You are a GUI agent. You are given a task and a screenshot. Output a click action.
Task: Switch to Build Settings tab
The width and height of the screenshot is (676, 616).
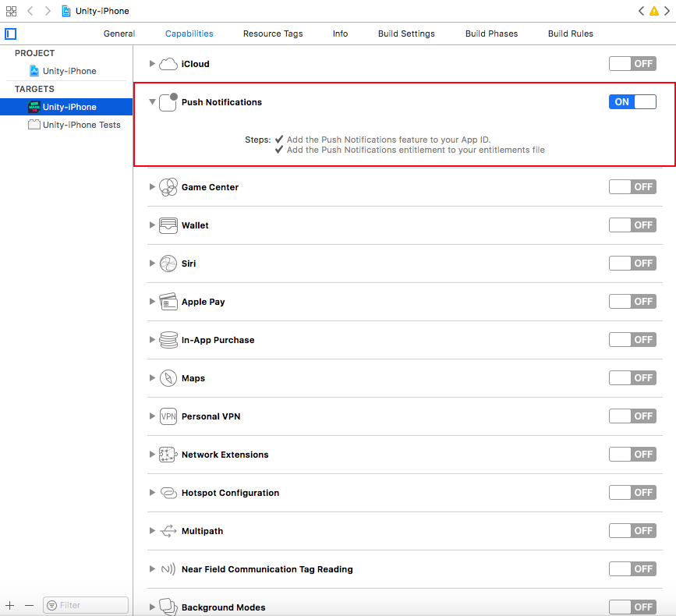(x=406, y=34)
